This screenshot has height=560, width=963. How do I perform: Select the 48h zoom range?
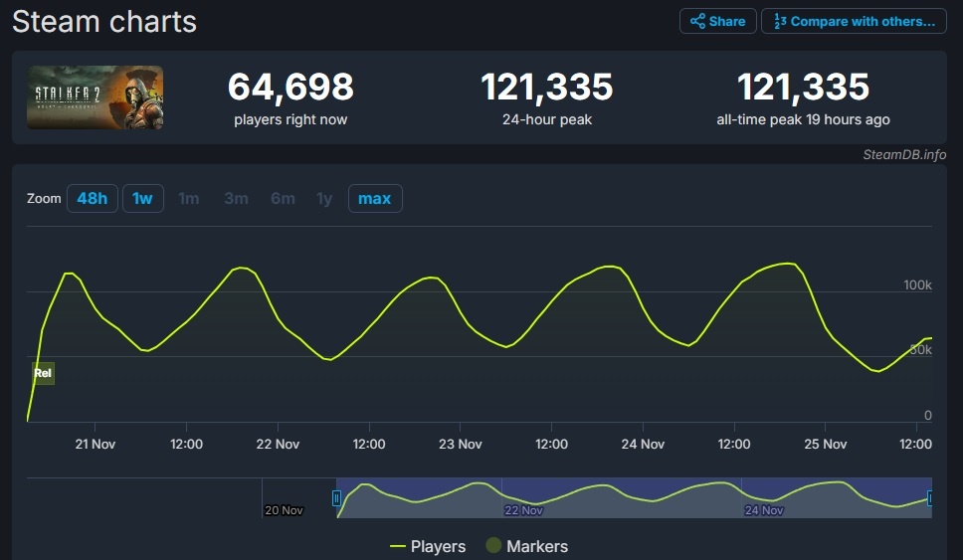coord(93,198)
